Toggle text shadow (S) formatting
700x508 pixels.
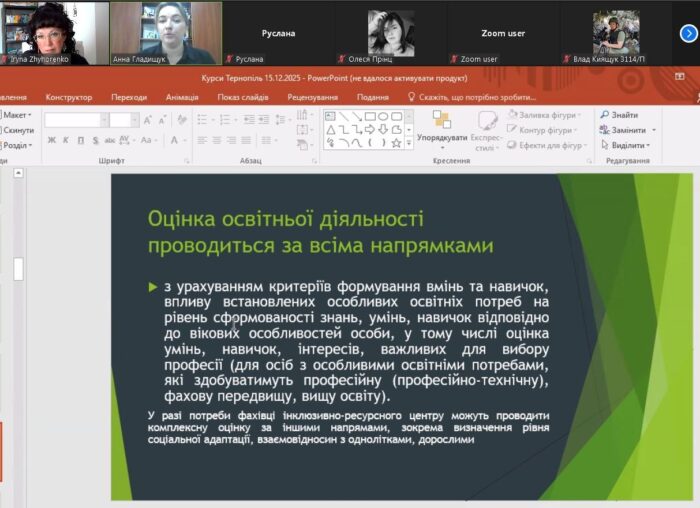pyautogui.click(x=94, y=140)
